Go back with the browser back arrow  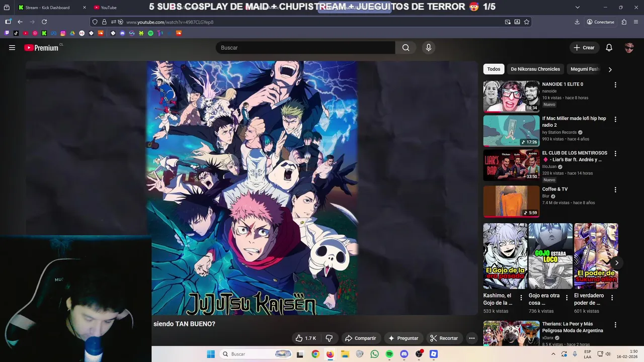[20, 22]
